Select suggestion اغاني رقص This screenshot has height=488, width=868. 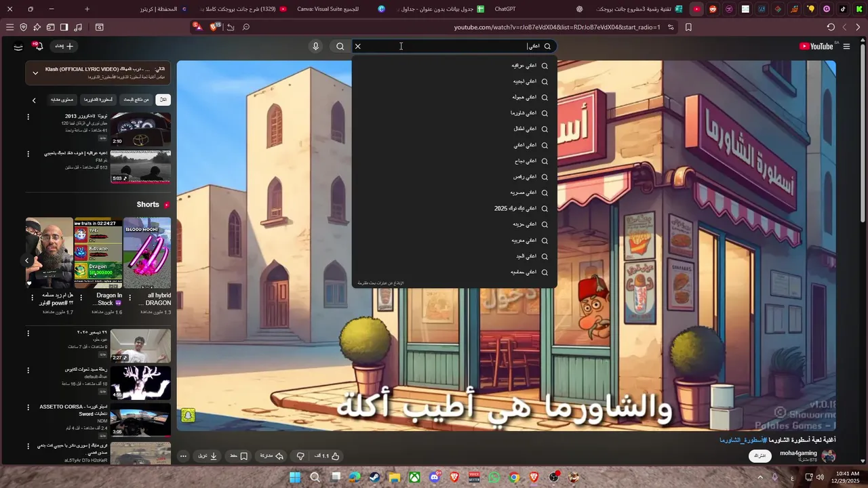point(454,176)
